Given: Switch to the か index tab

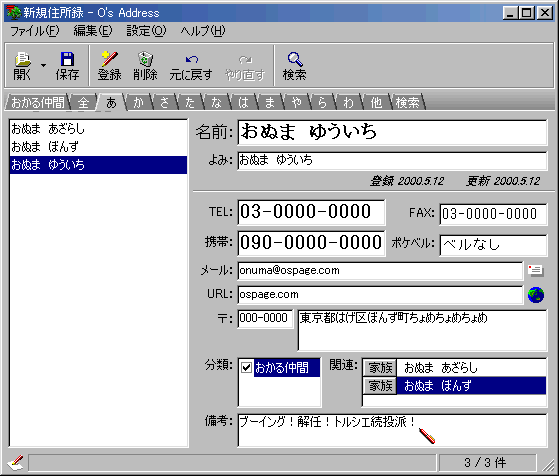Looking at the screenshot, I should [138, 103].
